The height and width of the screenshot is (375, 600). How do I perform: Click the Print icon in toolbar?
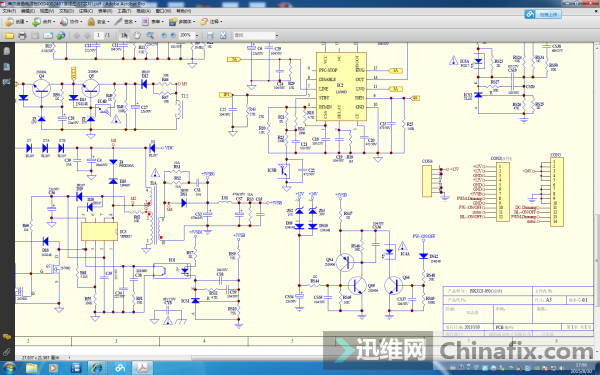(x=22, y=36)
